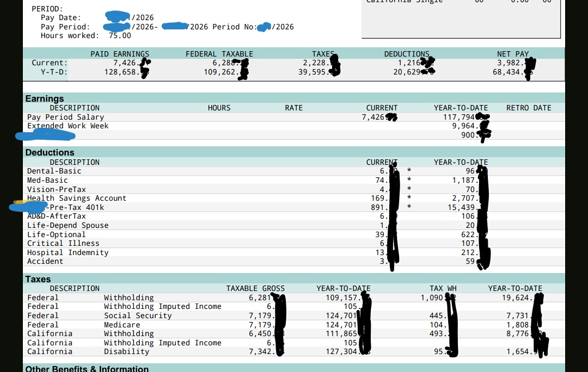Click the Dental-Basic deduction label
The height and width of the screenshot is (372, 588).
[54, 171]
